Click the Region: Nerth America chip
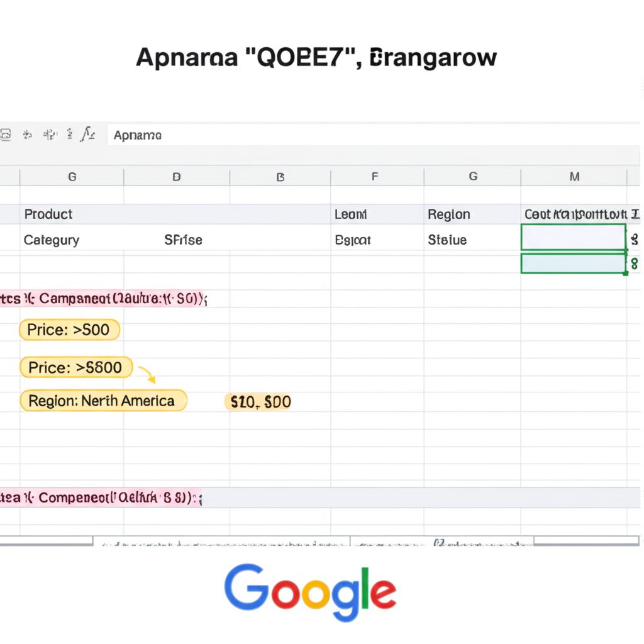Screen dimensions: 644x644 103,401
